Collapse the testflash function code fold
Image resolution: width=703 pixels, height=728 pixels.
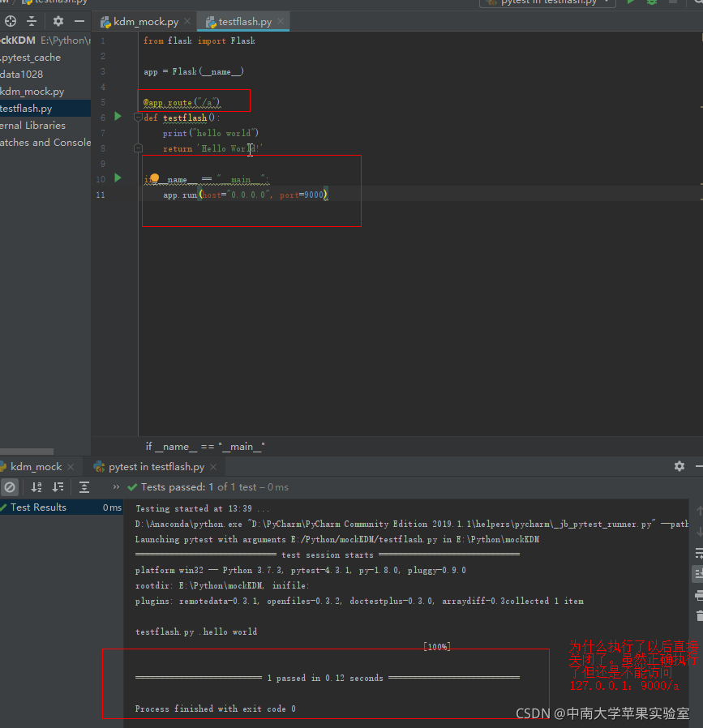click(138, 118)
